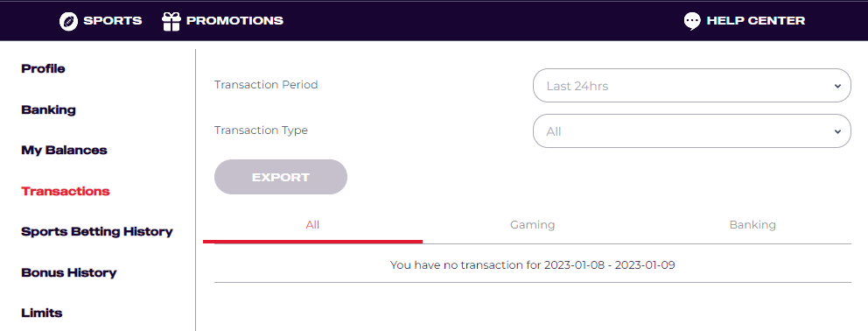
Task: Open Profile in the sidebar
Action: pos(43,69)
